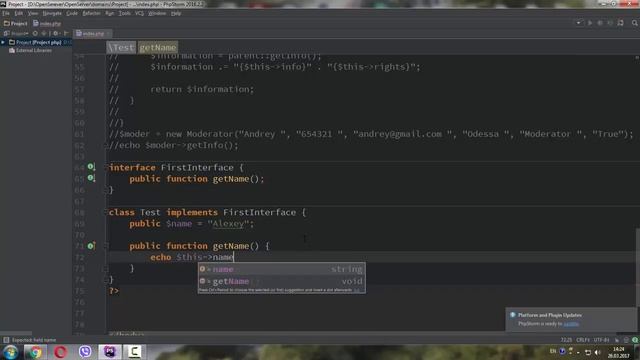Viewport: 640px width, 360px height.
Task: Hide the Project tool window
Action: 66,33
